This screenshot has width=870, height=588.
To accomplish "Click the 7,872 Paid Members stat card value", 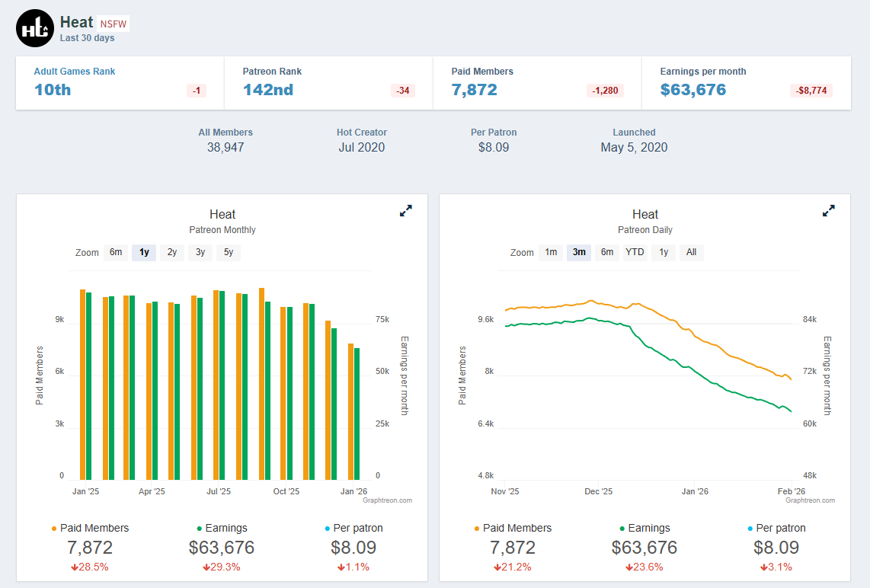I will tap(475, 90).
